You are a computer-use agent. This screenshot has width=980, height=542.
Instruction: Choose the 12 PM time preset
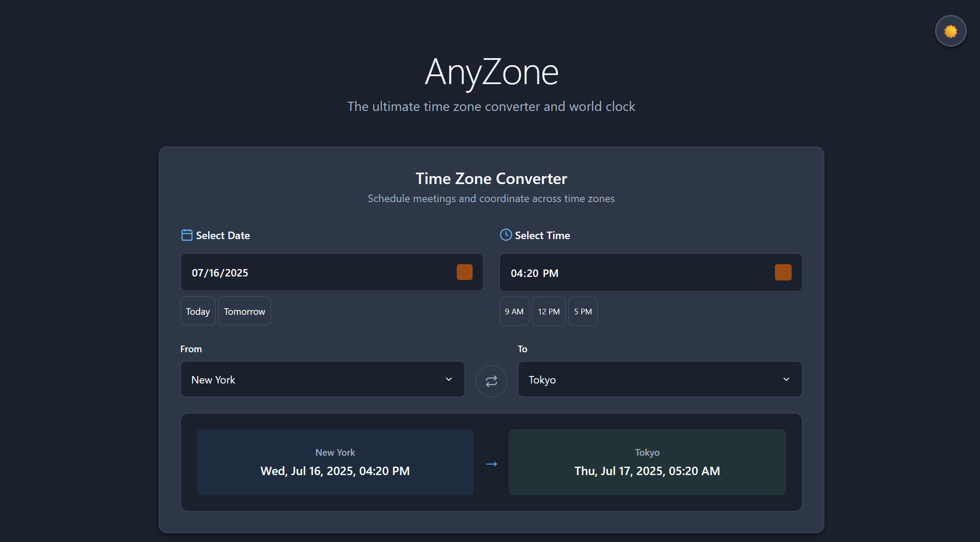[548, 311]
